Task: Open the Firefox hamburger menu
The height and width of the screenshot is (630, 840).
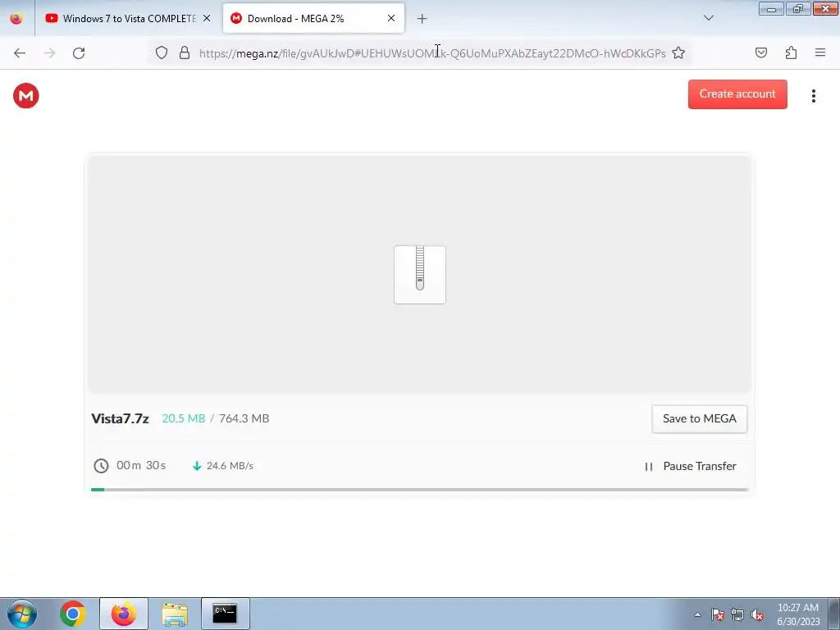Action: 820,52
